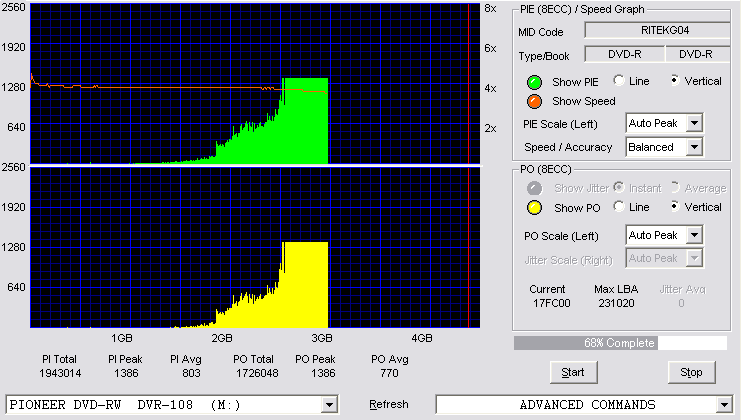Open the PIONEER DVD-RW drive selector
Viewport: 742px width, 420px height.
pyautogui.click(x=172, y=405)
